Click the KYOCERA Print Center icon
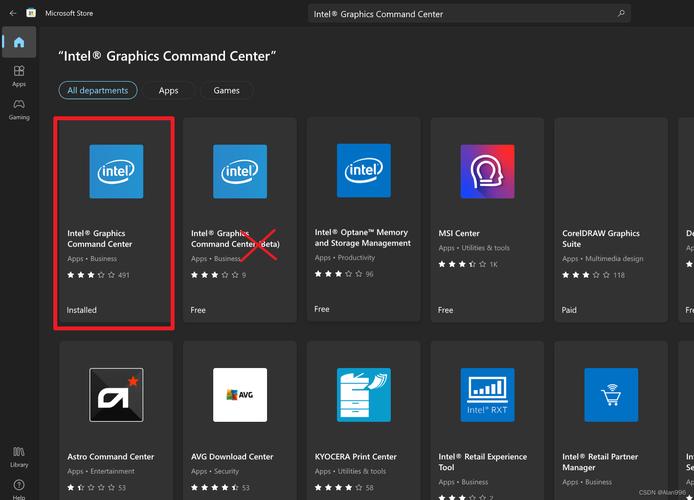694x500 pixels. (x=364, y=394)
